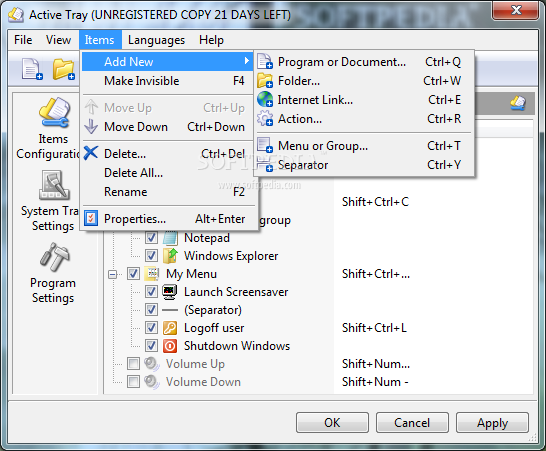This screenshot has width=546, height=451.
Task: Click the Notepad item icon
Action: 170,238
